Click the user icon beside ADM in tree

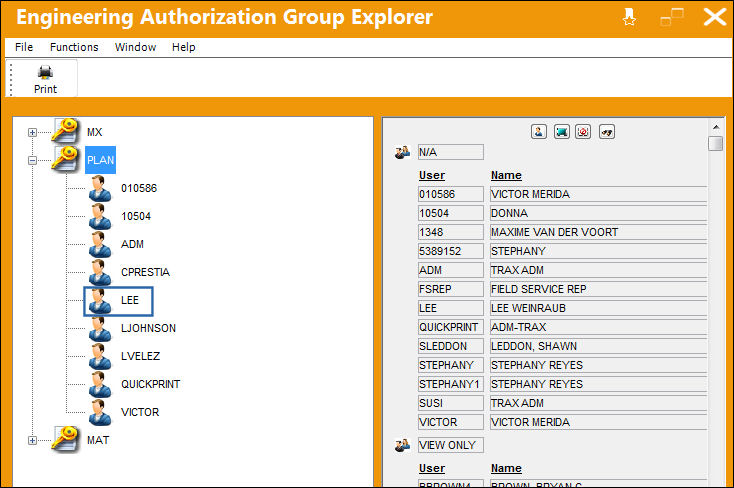point(100,244)
